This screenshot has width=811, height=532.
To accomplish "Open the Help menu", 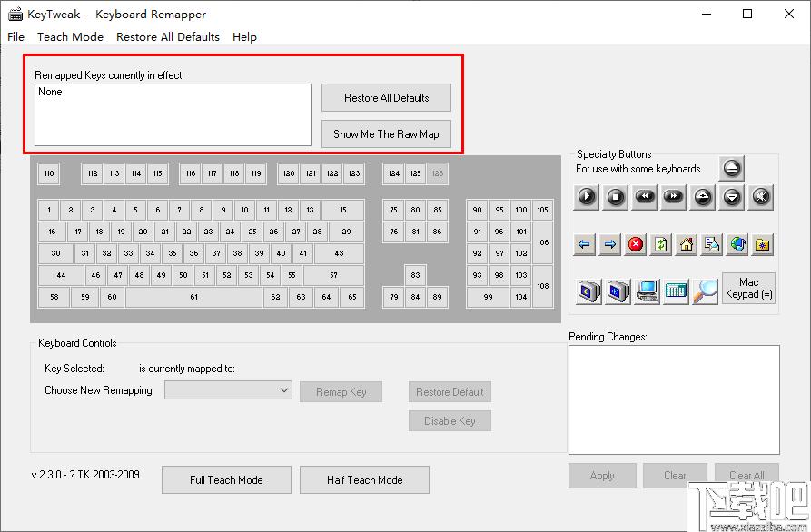I will tap(244, 36).
